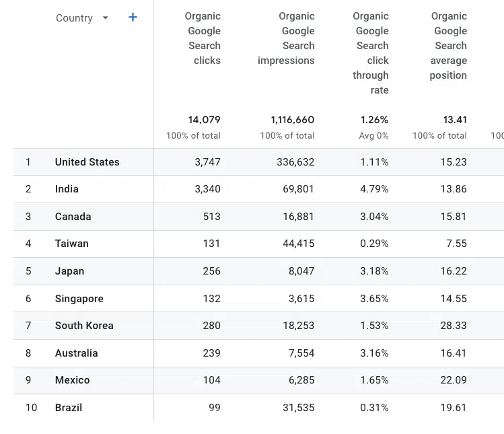Image resolution: width=504 pixels, height=434 pixels.
Task: Click United States clicks value 3,747
Action: coord(207,162)
